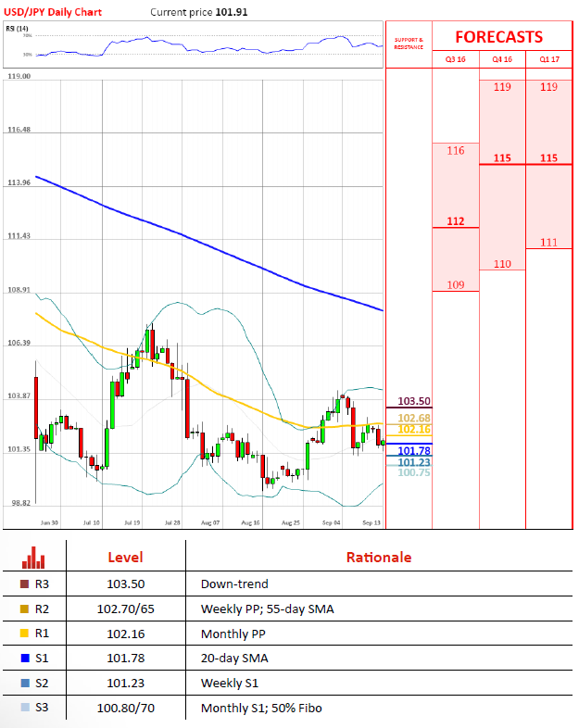Select the Q4 16 forecast column header
This screenshot has height=728, width=579.
click(502, 59)
